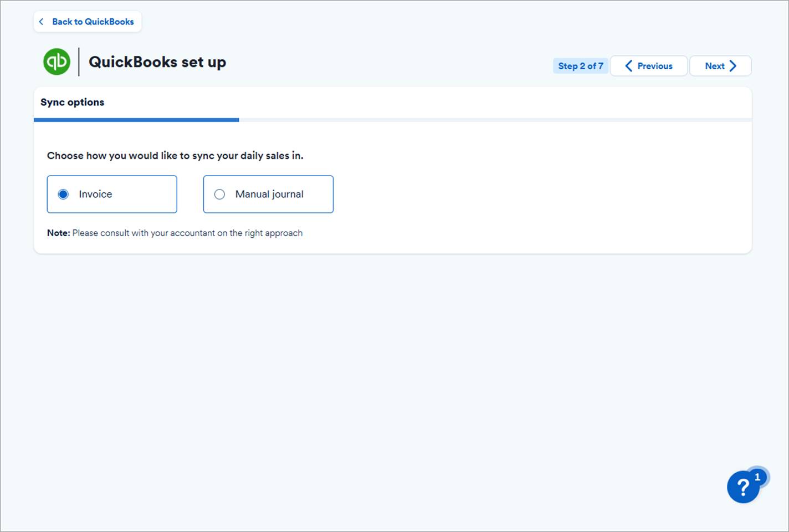Click the filled blue progress bar segment
Screen dimensions: 789x532
tap(136, 120)
